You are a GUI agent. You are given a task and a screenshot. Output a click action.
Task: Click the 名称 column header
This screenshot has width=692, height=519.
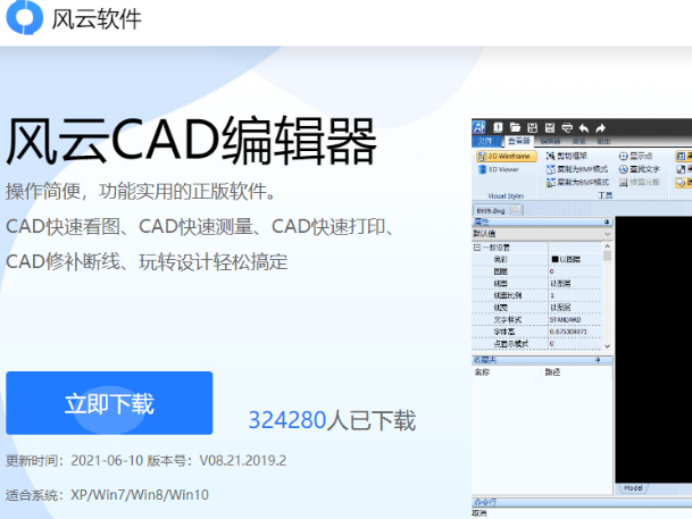click(x=482, y=372)
